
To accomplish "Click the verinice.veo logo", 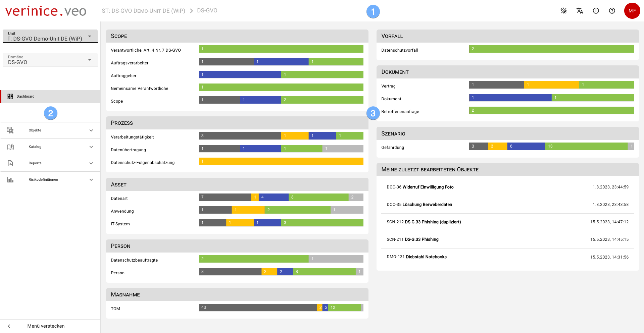I will click(x=46, y=11).
